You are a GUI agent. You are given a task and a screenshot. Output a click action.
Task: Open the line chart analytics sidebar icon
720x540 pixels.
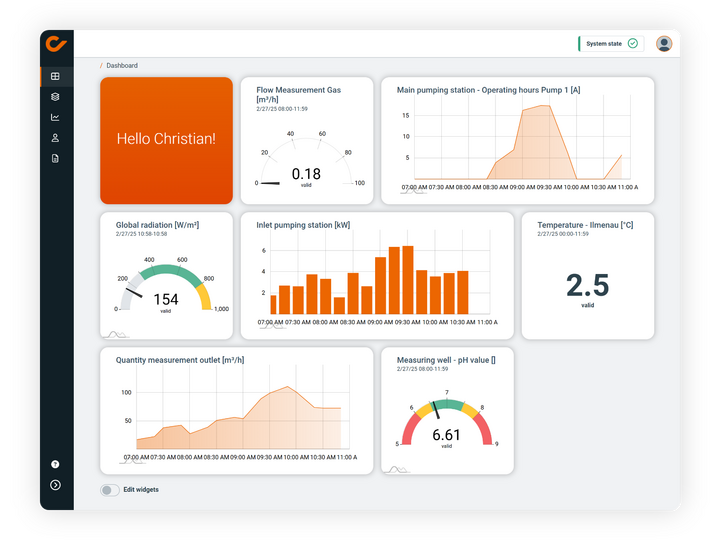(x=55, y=117)
